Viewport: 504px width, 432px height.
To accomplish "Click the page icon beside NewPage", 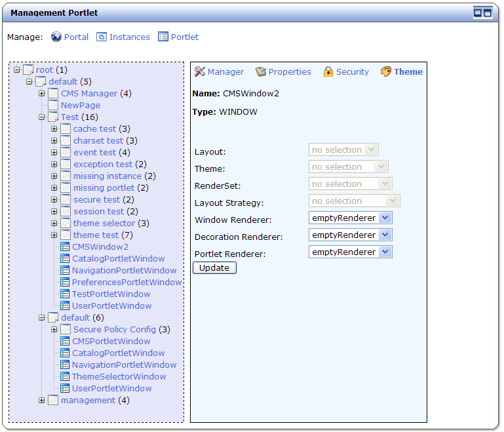I will tap(53, 106).
